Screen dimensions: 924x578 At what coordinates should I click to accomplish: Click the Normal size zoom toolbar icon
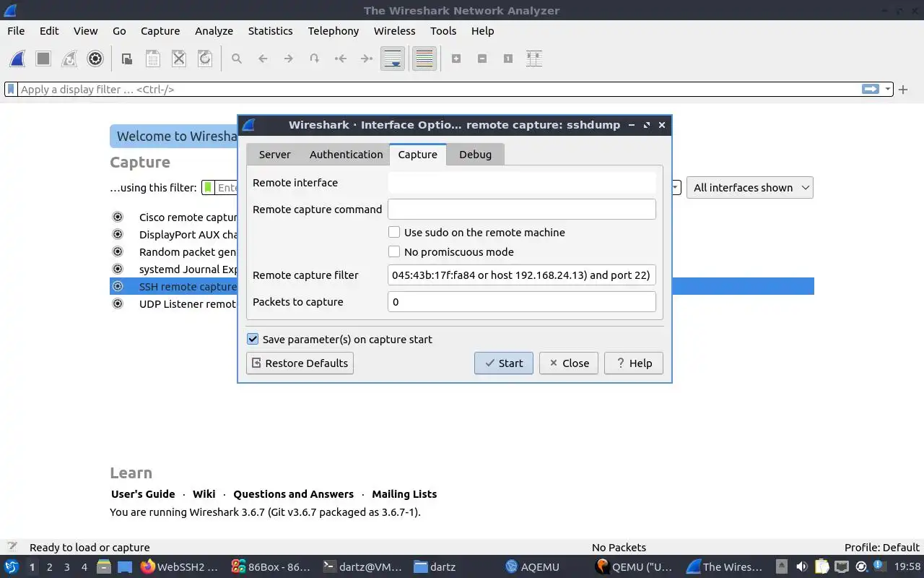point(508,59)
